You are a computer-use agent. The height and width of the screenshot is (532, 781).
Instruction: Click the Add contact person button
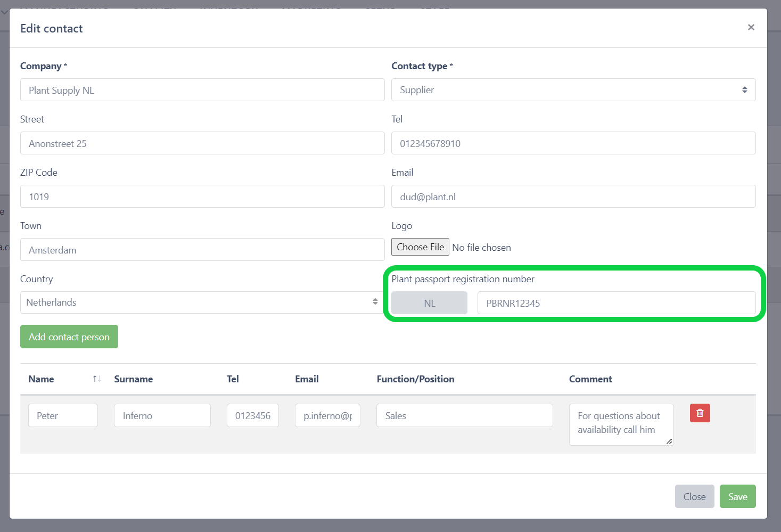(69, 337)
